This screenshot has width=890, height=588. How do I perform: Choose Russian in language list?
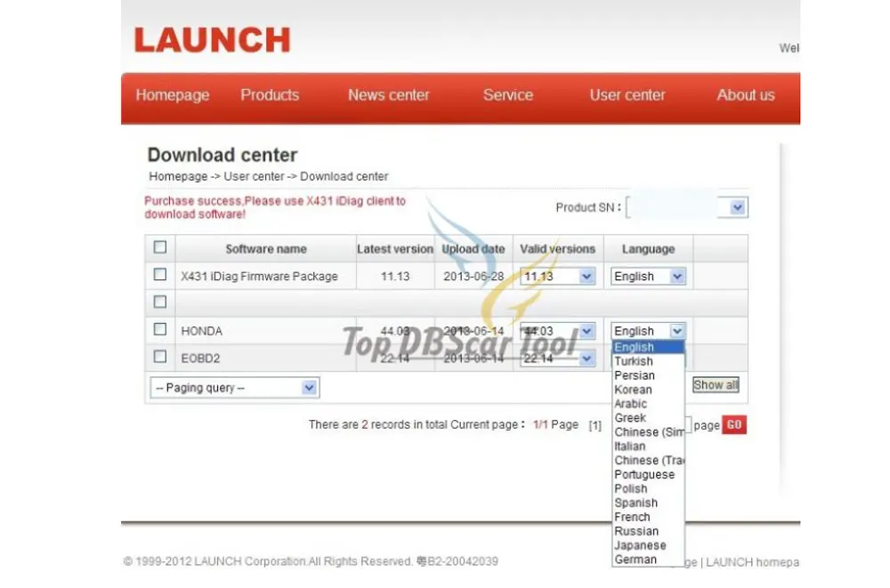648,531
